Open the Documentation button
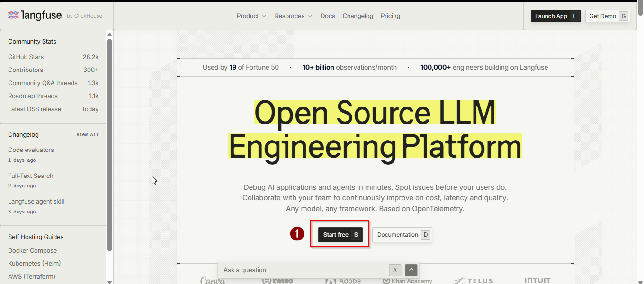Viewport: 644px width, 284px height. tap(402, 235)
